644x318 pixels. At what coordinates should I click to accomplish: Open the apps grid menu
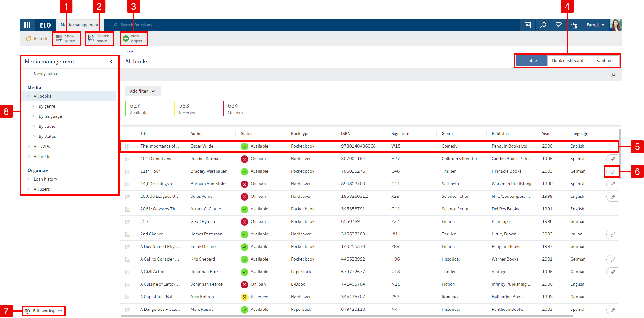click(28, 25)
